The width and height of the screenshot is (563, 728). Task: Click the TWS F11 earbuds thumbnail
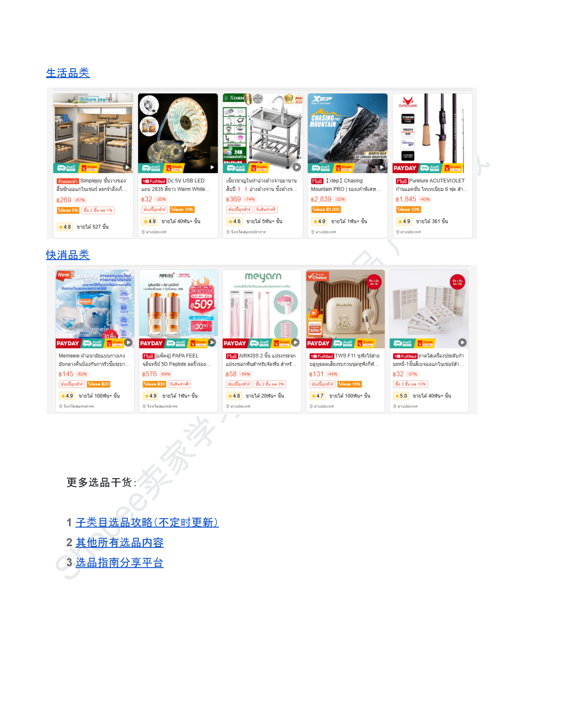pos(345,309)
